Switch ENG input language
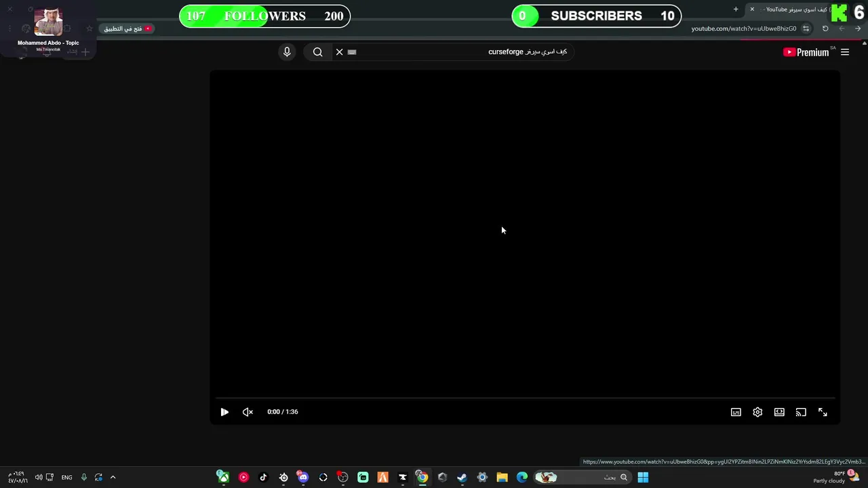Image resolution: width=868 pixels, height=488 pixels. (66, 477)
